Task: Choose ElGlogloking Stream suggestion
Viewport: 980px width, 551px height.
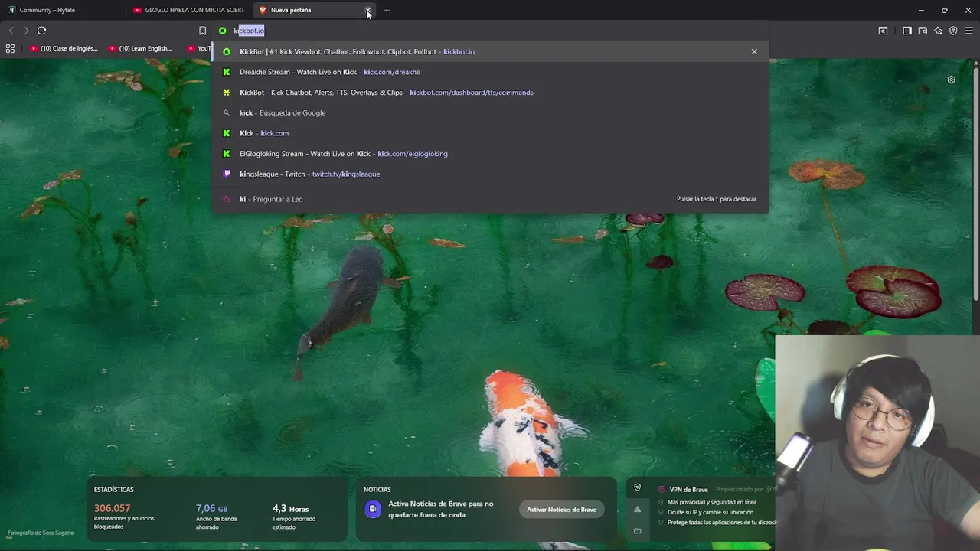Action: click(x=490, y=154)
